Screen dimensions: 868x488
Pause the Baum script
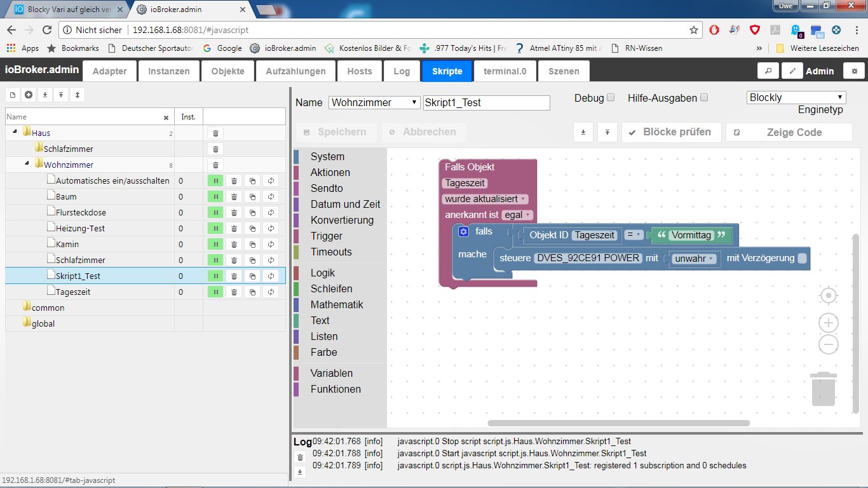(x=215, y=197)
